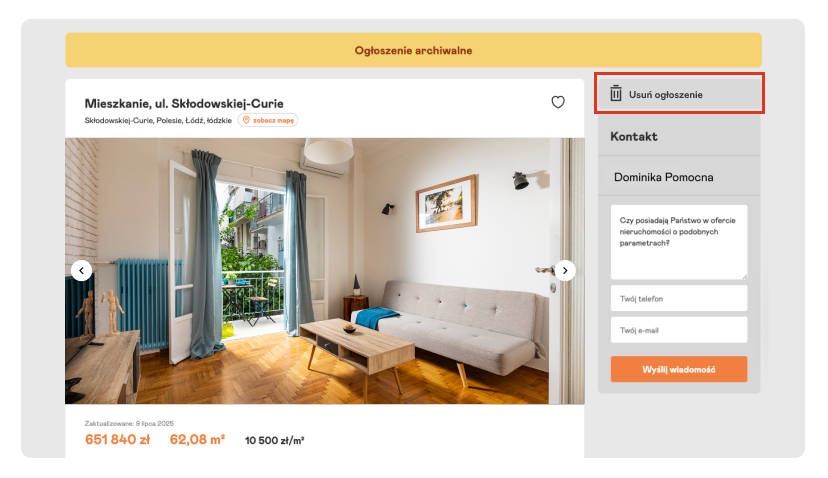Click the price '651 840 zł'

(x=117, y=439)
